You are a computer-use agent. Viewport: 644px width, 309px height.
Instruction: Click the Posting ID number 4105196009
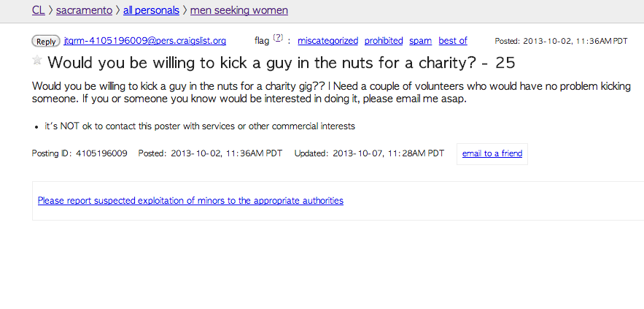coord(101,153)
